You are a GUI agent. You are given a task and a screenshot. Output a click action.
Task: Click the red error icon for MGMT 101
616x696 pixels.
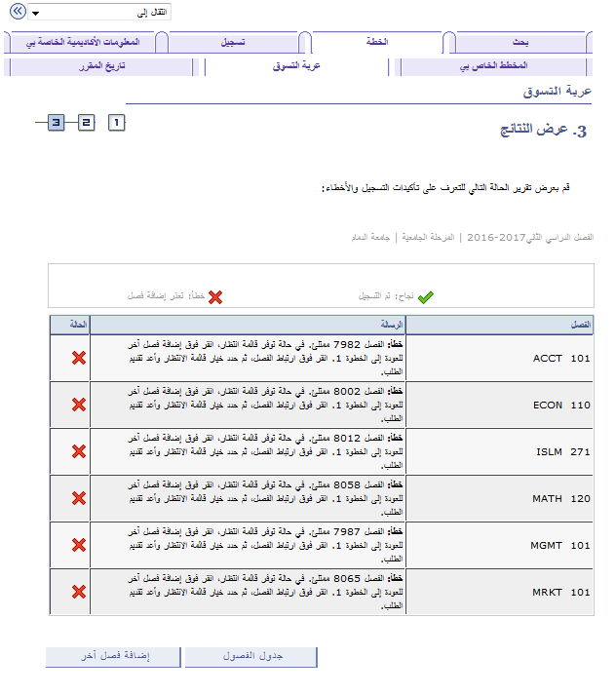click(x=79, y=545)
